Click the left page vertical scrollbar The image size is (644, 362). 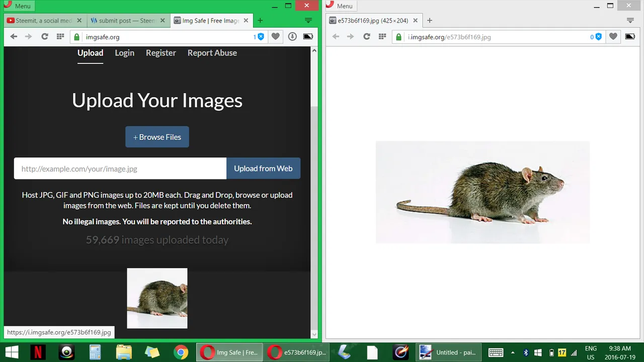coord(314,192)
